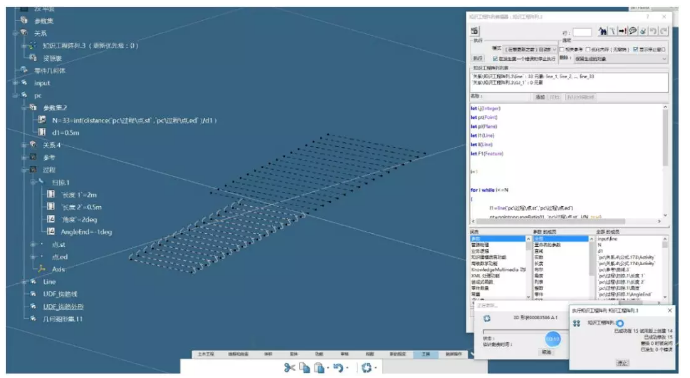The height and width of the screenshot is (378, 690).
Task: Click the first row of the pattern lists box
Action: [569, 76]
